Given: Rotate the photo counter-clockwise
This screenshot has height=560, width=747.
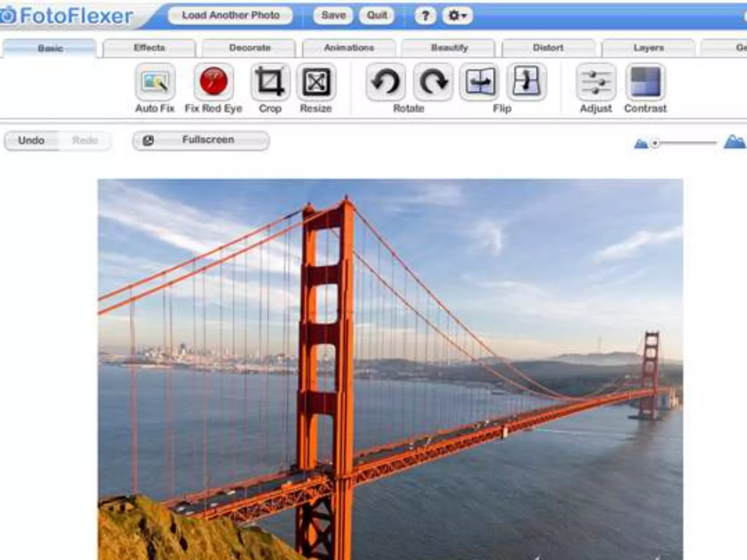Looking at the screenshot, I should point(386,82).
